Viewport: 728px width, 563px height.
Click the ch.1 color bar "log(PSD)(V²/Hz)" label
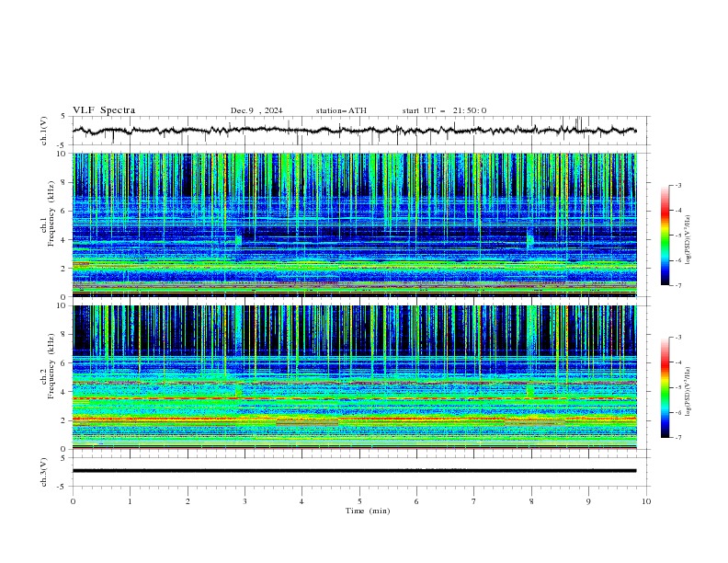689,239
